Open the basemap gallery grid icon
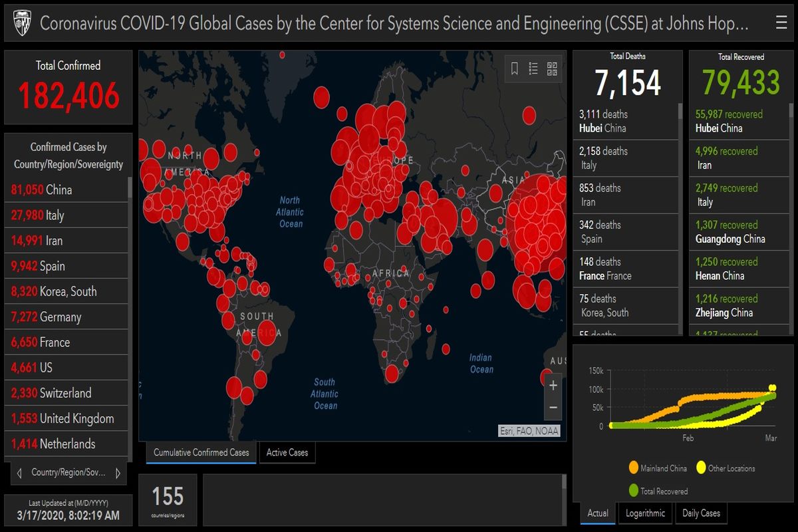798x532 pixels. pyautogui.click(x=552, y=68)
